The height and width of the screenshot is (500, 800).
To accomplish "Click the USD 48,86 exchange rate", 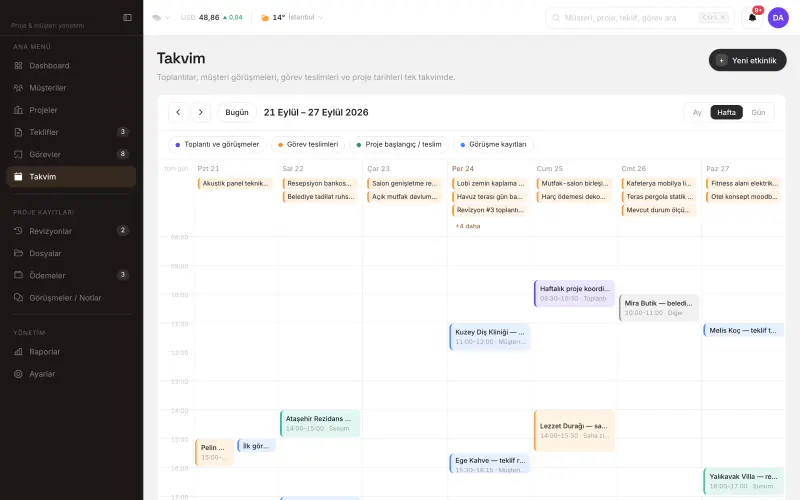I will click(211, 17).
